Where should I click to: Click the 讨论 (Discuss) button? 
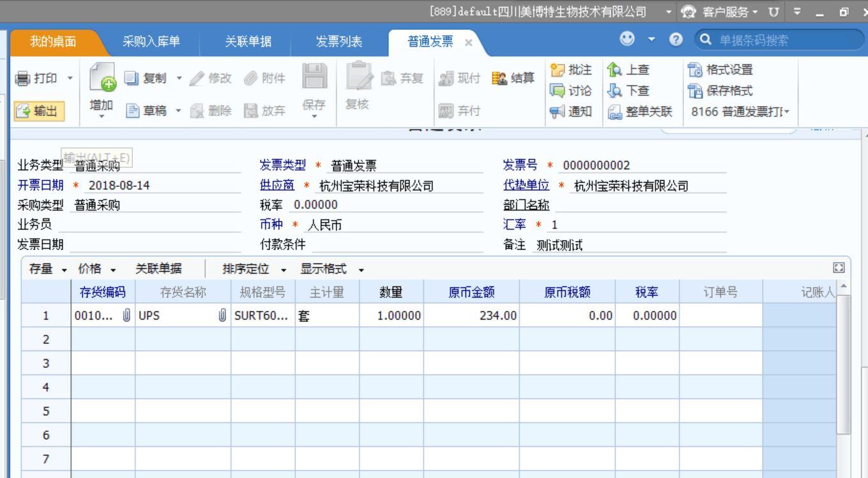coord(570,91)
